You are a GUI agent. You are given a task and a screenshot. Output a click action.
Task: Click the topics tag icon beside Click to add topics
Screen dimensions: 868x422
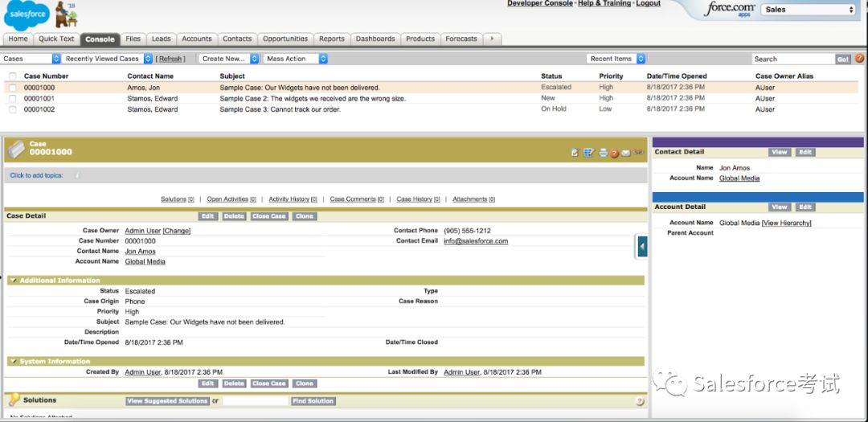point(77,175)
